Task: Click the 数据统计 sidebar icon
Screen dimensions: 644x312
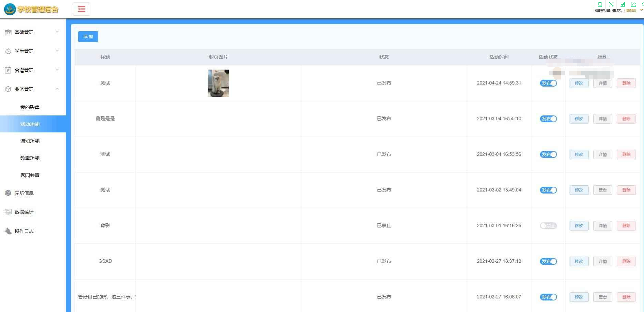Action: 8,212
